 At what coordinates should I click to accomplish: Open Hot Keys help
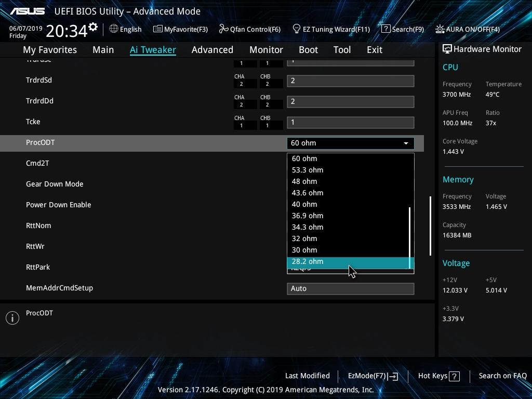pyautogui.click(x=438, y=376)
